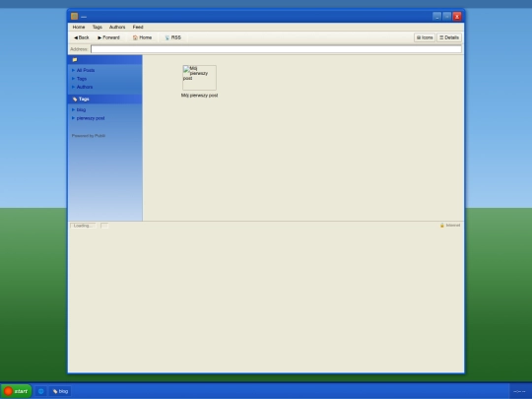Open the Authors menu in menu bar
Screen dimensions: 532x399
pos(117,27)
